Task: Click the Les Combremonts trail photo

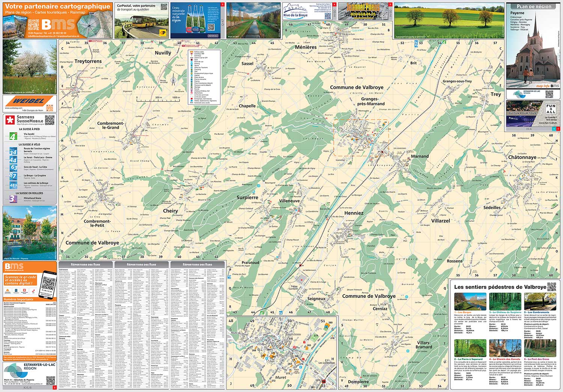Action: (540, 302)
